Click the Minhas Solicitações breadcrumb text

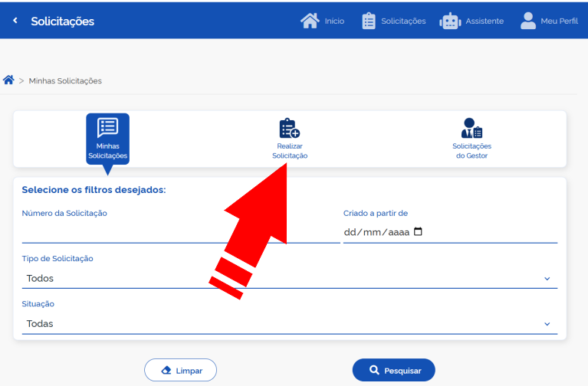point(65,80)
